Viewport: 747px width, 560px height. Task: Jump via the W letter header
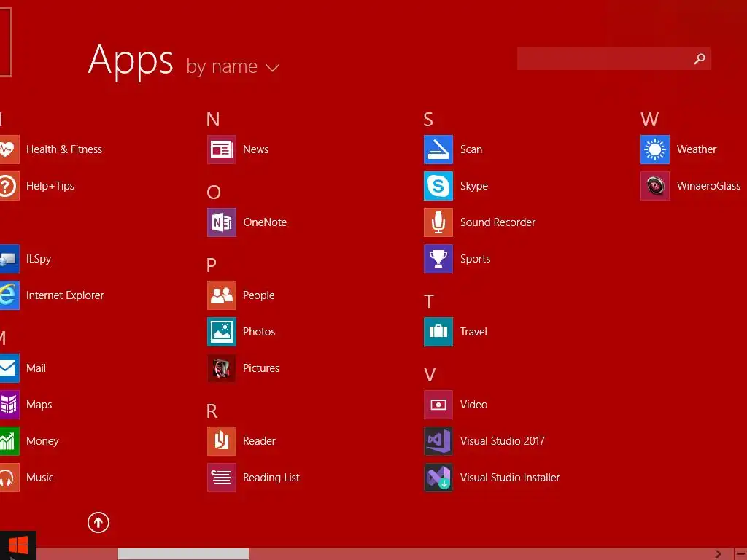[x=650, y=120]
